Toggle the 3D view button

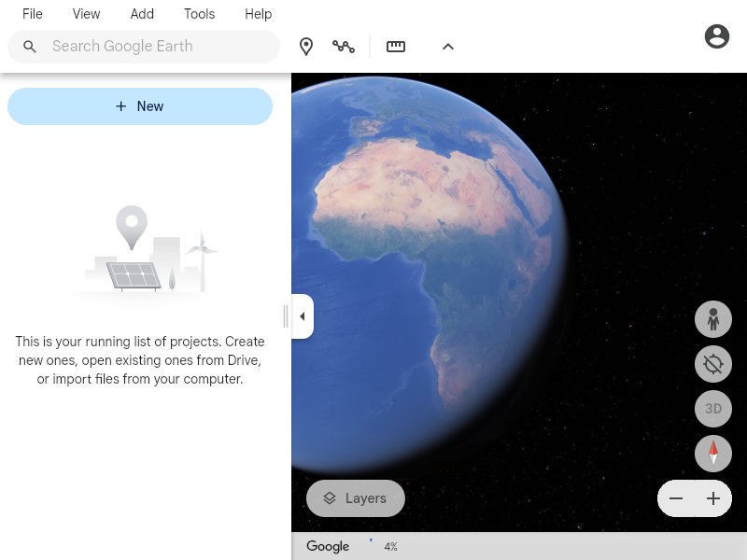(712, 409)
